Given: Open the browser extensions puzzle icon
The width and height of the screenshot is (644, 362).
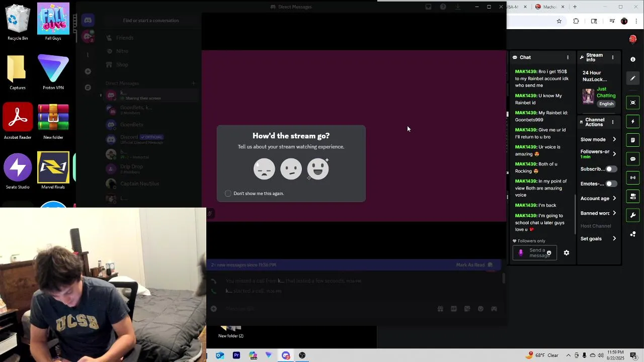Looking at the screenshot, I should [576, 21].
